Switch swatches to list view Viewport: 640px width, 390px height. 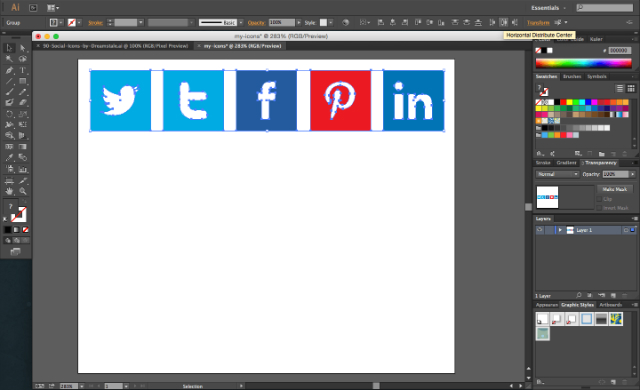pos(620,89)
